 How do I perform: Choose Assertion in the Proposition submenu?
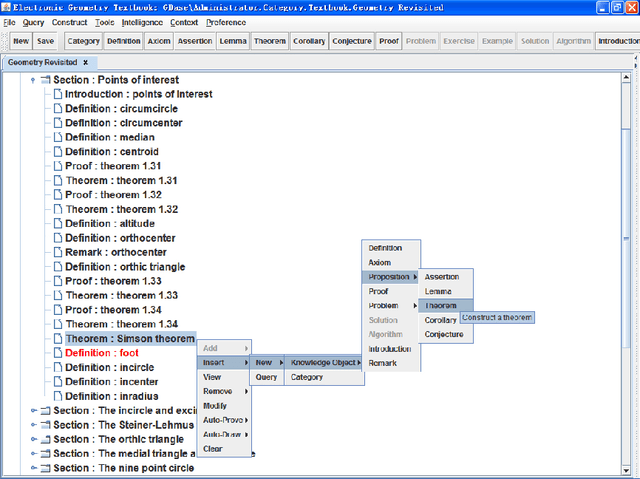coord(446,277)
